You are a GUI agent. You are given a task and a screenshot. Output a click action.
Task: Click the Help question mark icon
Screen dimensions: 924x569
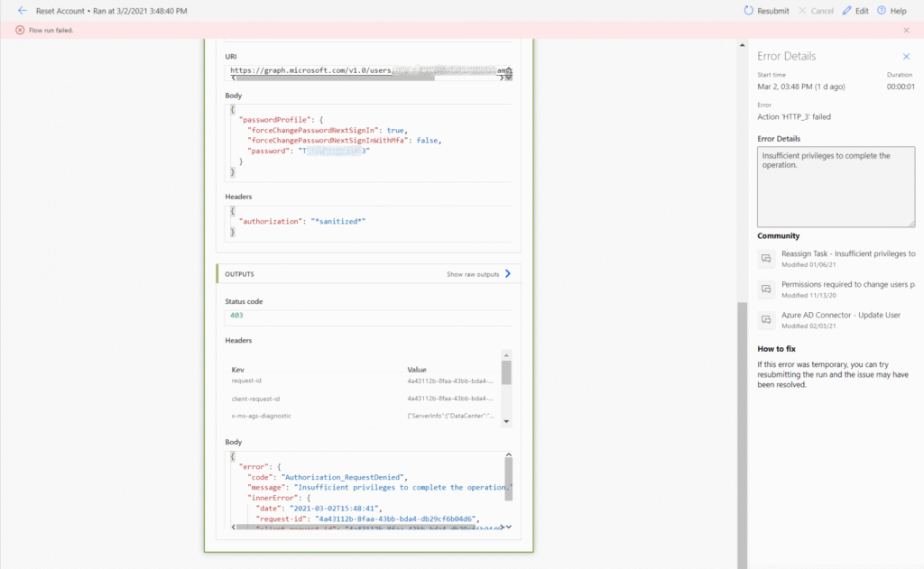coord(882,11)
